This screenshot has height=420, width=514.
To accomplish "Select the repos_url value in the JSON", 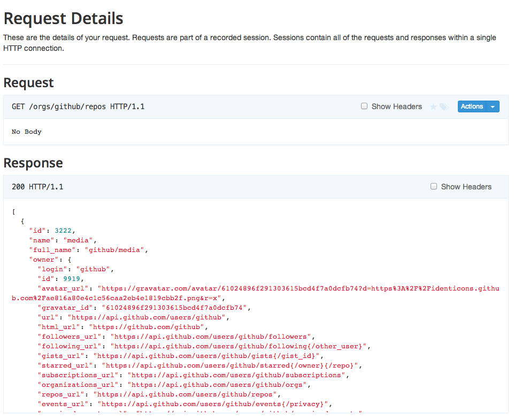I will 186,394.
